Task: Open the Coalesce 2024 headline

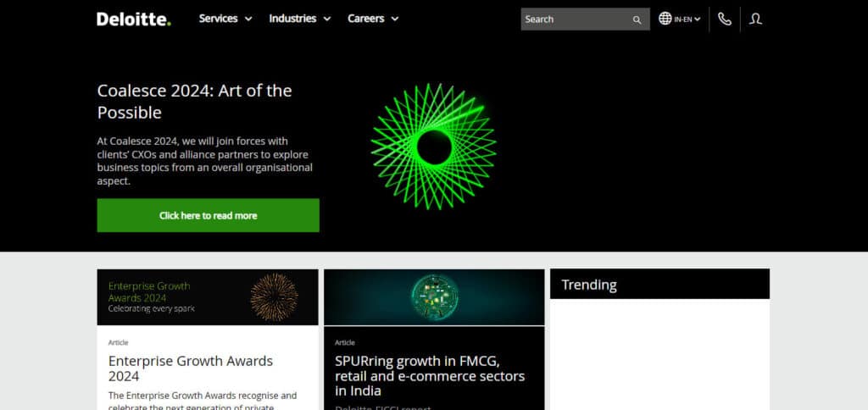Action: 194,102
